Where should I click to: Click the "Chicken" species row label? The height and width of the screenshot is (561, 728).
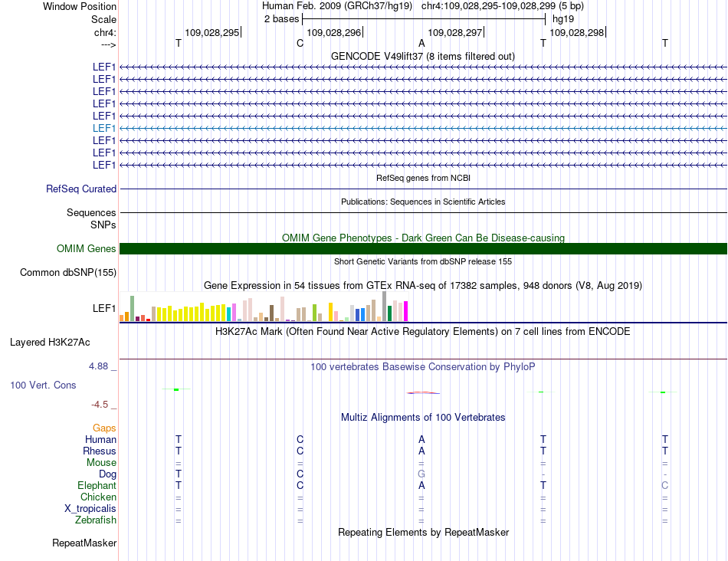tap(98, 497)
